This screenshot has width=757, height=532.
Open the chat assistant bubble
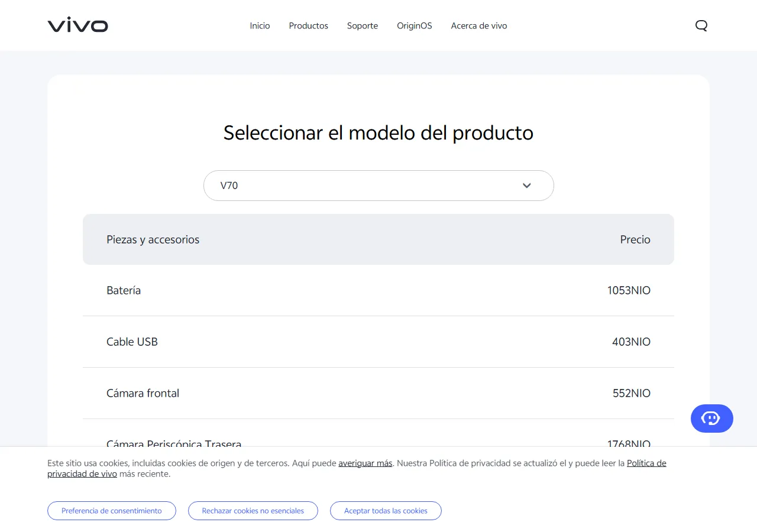pos(712,419)
